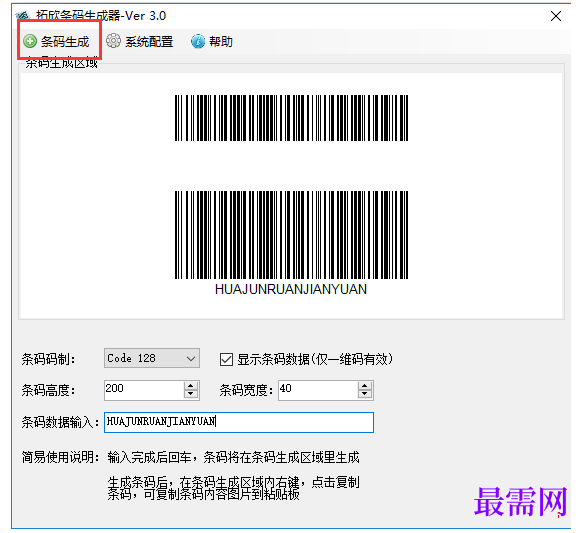Click the upper barcode image without text
This screenshot has height=533, width=586.
tap(292, 118)
